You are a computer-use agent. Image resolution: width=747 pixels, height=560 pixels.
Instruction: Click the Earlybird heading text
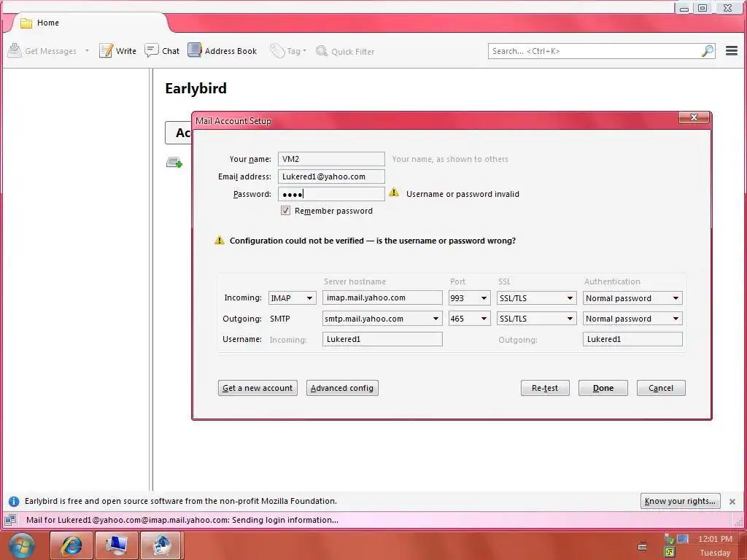196,88
